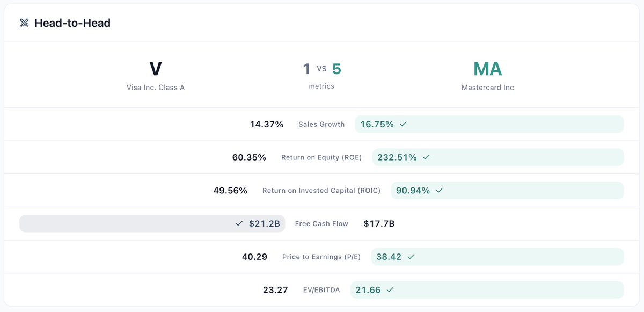Click the EV/EBITDA metric label
Viewport: 644px width, 312px height.
point(321,290)
